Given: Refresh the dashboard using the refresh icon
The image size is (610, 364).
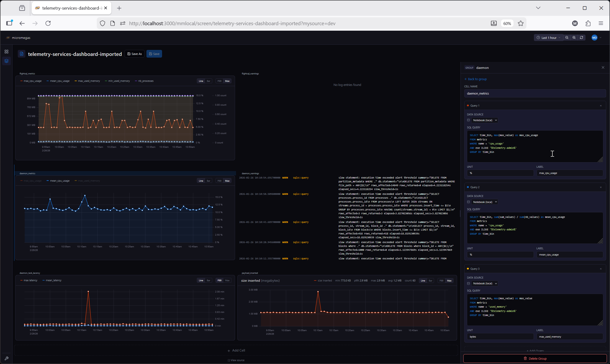Looking at the screenshot, I should click(x=581, y=37).
